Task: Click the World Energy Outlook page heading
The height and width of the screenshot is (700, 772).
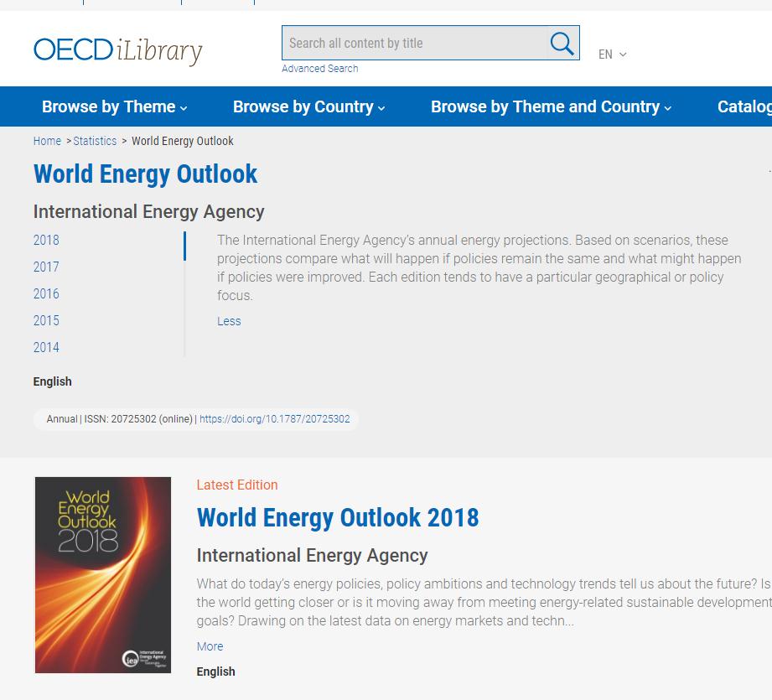Action: click(145, 174)
